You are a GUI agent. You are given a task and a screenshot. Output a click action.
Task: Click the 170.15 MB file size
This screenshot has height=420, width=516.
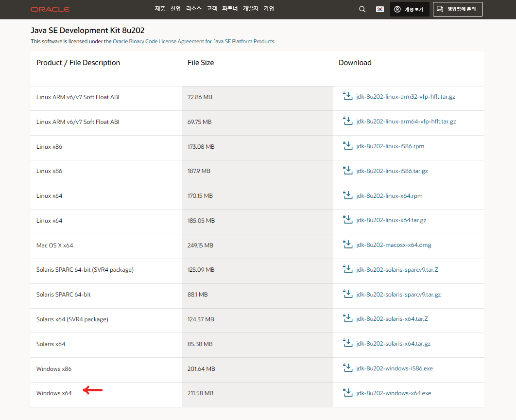[x=200, y=196]
